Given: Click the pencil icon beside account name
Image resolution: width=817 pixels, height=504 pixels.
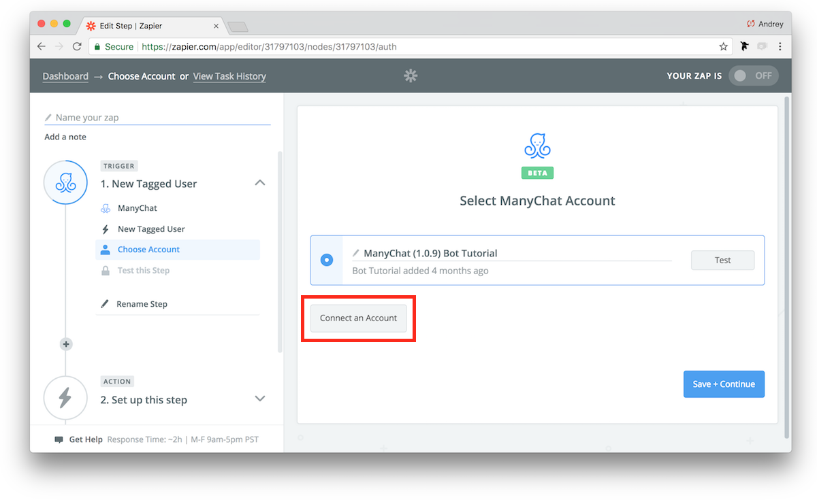Looking at the screenshot, I should (356, 253).
